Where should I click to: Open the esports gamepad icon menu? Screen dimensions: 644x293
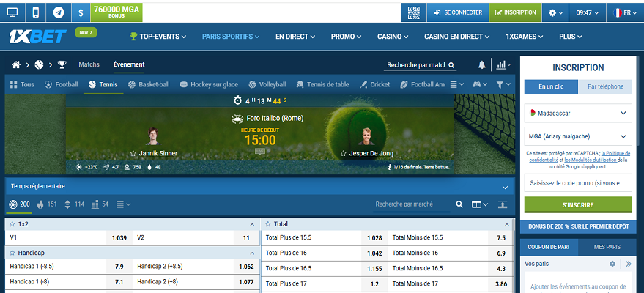click(x=480, y=84)
